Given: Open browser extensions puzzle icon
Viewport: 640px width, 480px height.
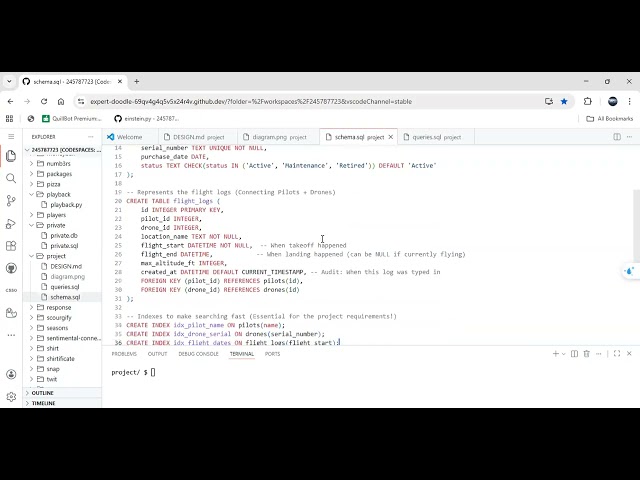Looking at the screenshot, I should [587, 101].
